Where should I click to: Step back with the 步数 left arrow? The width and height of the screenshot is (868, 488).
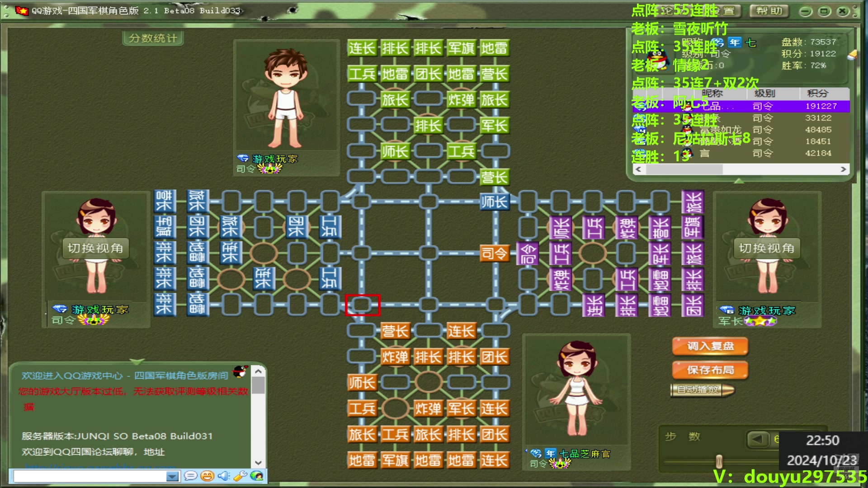click(758, 439)
